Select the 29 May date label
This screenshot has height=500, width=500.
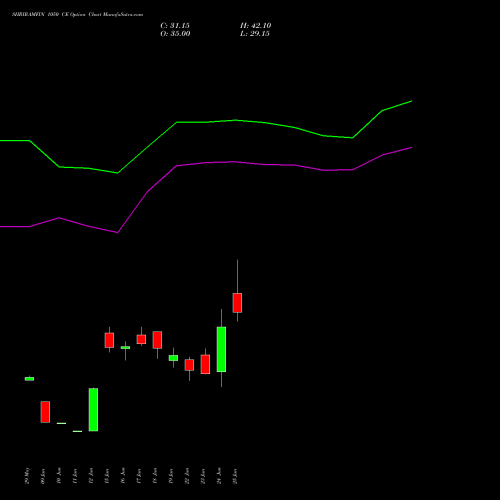27,476
